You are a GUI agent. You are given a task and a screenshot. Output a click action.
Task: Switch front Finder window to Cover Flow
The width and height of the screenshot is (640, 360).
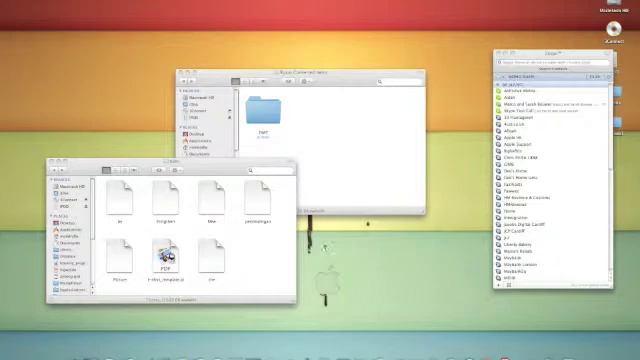[x=134, y=170]
